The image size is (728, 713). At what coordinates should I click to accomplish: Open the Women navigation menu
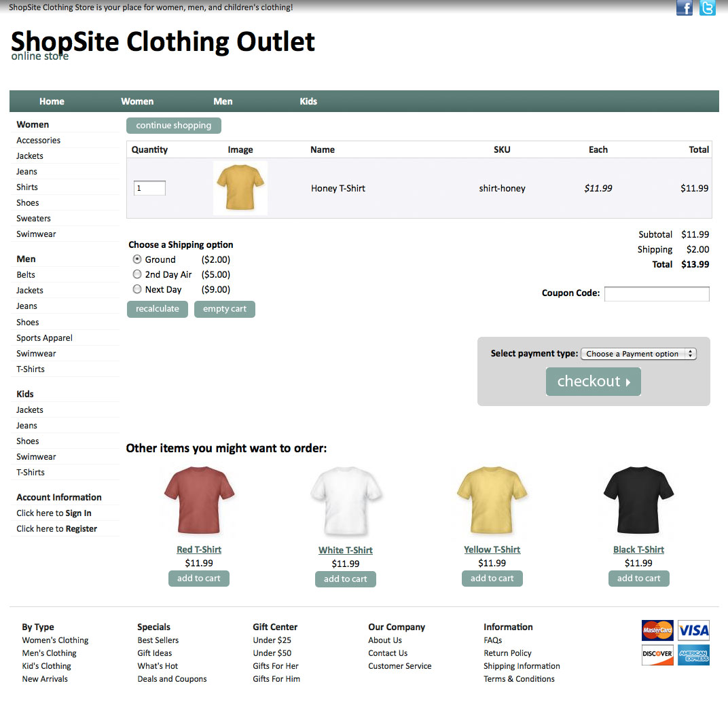(x=137, y=101)
